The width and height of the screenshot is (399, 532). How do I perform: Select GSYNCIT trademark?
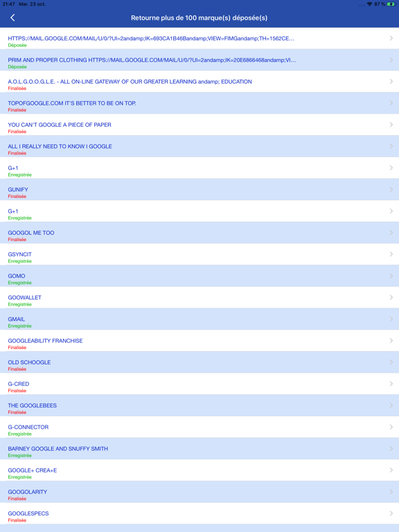coord(199,254)
